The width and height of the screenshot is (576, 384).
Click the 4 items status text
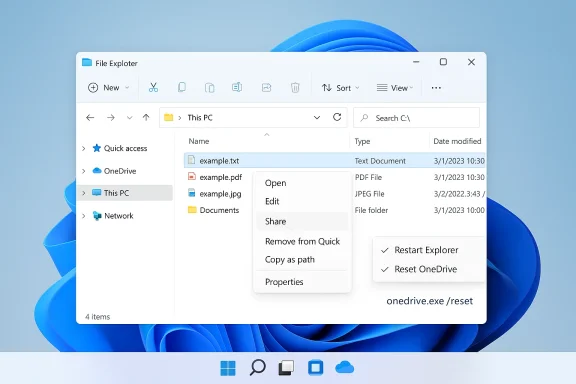(97, 317)
